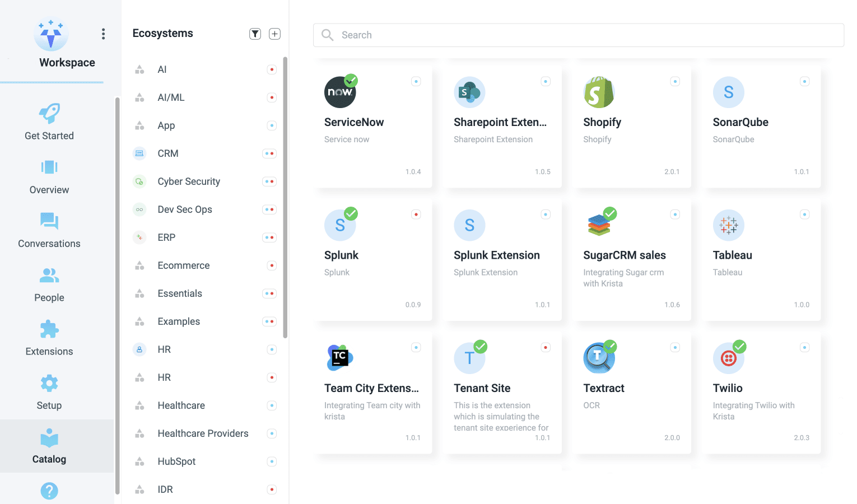Open Setup gear icon
The height and width of the screenshot is (504, 857).
49,384
